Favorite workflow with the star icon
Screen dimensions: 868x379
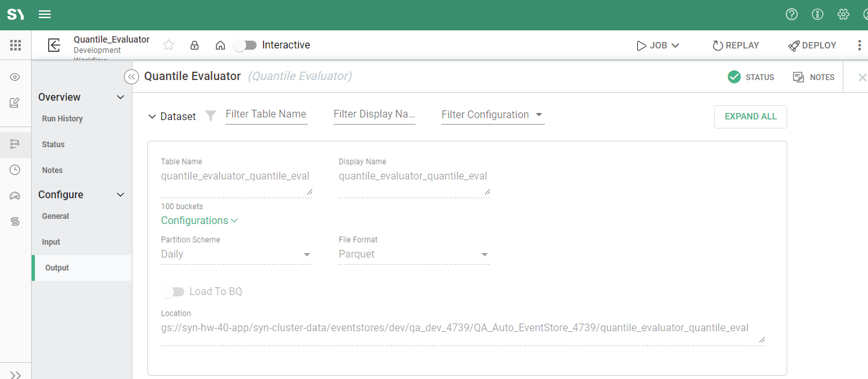(169, 45)
